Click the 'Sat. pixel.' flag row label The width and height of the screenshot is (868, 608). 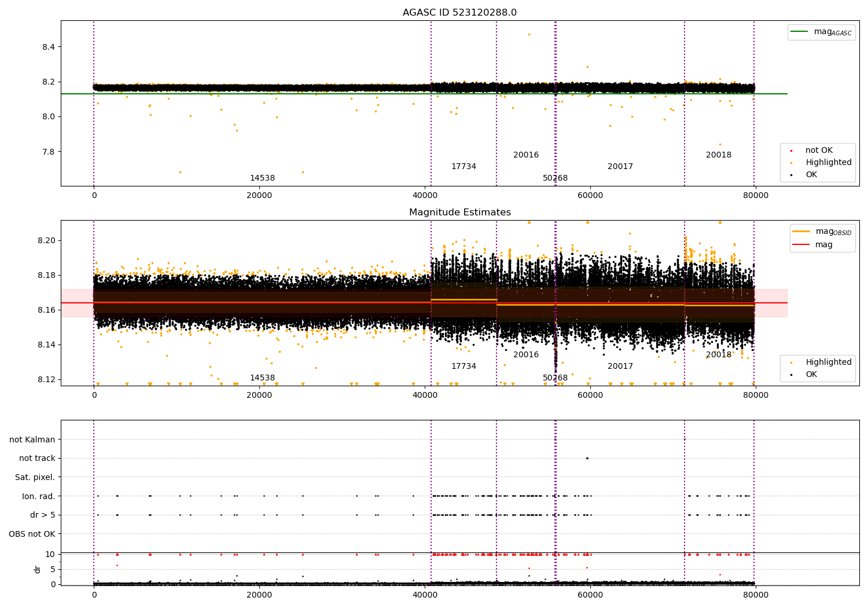(x=35, y=477)
